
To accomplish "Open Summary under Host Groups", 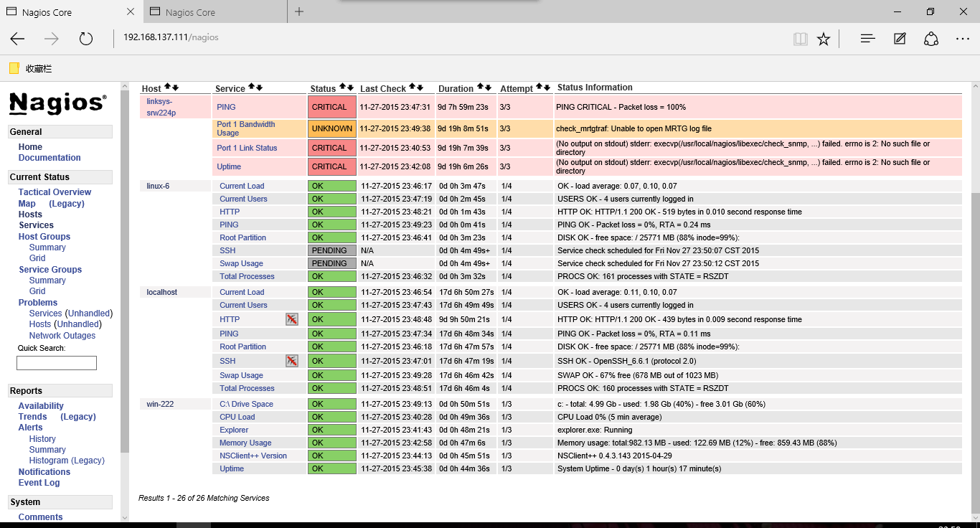I will click(47, 247).
